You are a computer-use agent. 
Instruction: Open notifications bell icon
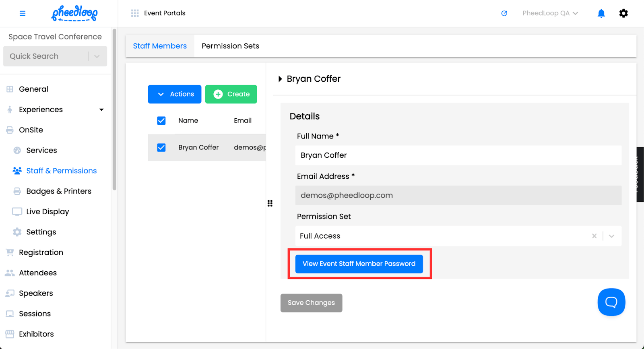pyautogui.click(x=601, y=13)
